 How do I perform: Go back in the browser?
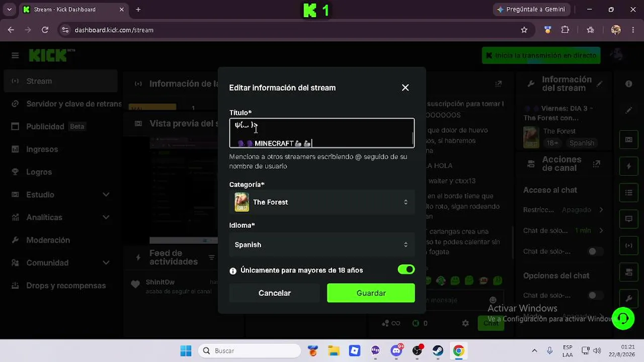coord(11,30)
